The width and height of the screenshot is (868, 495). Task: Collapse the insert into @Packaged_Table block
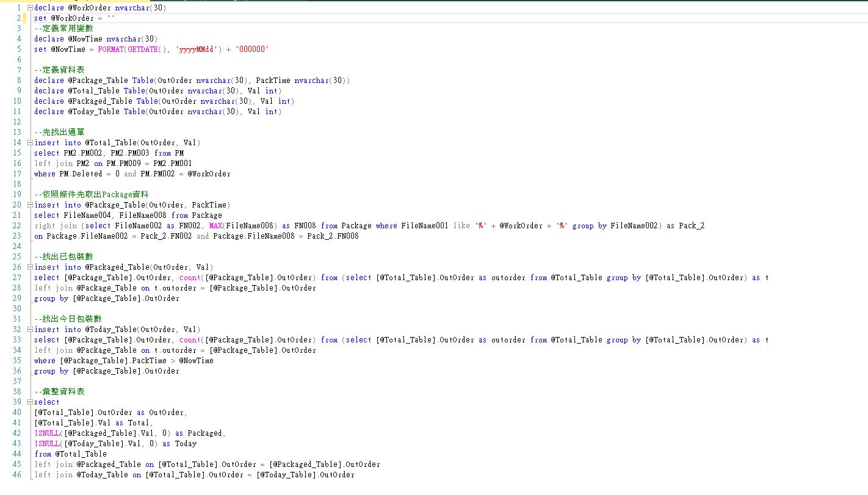tap(30, 267)
